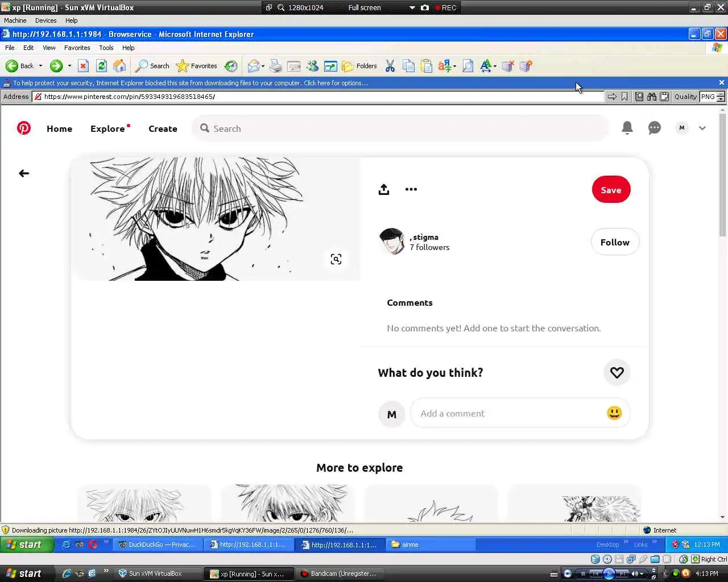Open the VirtualBox Full screen dropdown arrow

click(412, 8)
